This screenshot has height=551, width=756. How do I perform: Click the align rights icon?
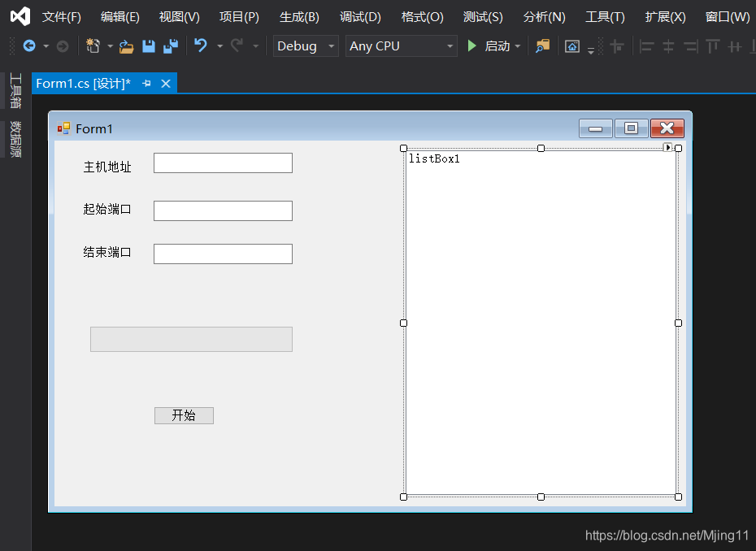click(x=691, y=47)
